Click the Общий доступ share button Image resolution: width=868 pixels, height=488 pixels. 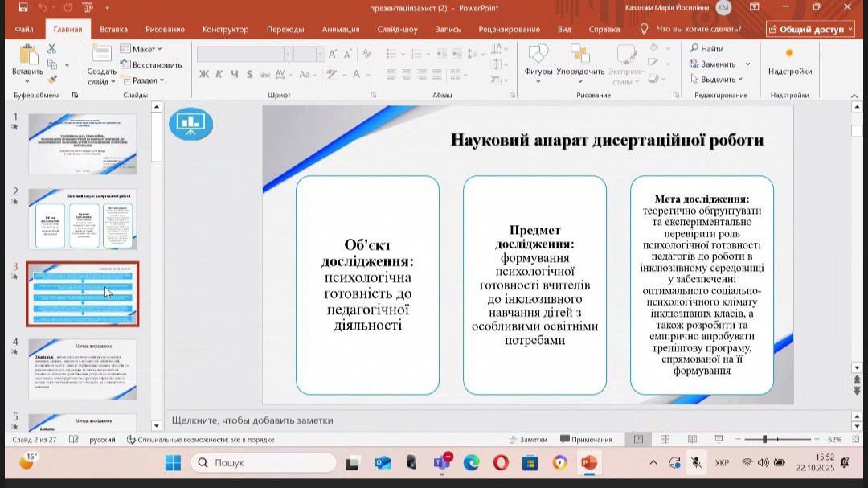click(x=809, y=29)
